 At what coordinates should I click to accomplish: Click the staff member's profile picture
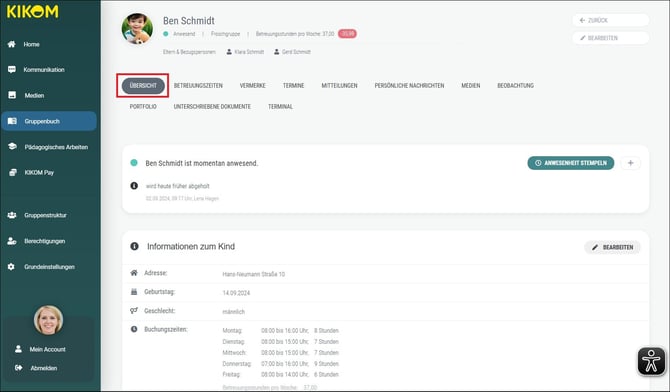pyautogui.click(x=48, y=320)
